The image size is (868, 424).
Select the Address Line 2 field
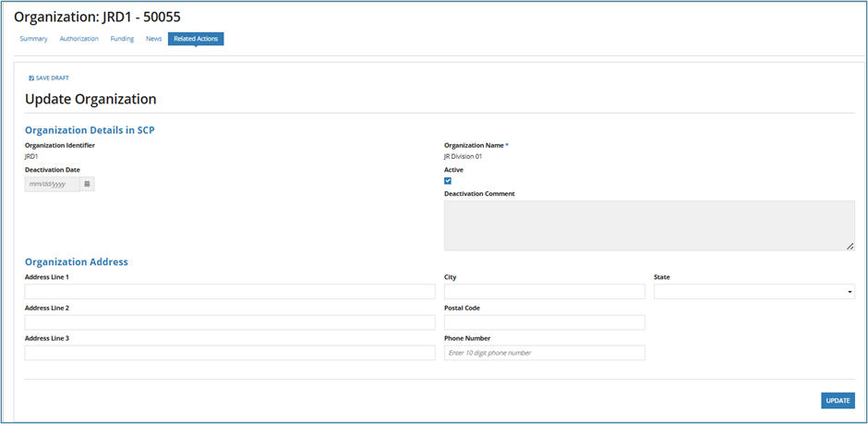click(230, 322)
